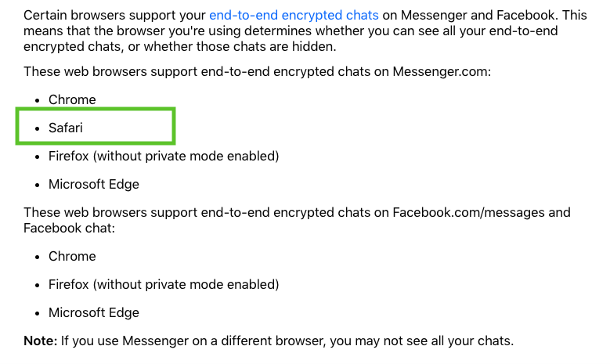Click Safari inside the green highlighted box
The image size is (610, 364).
tap(65, 128)
